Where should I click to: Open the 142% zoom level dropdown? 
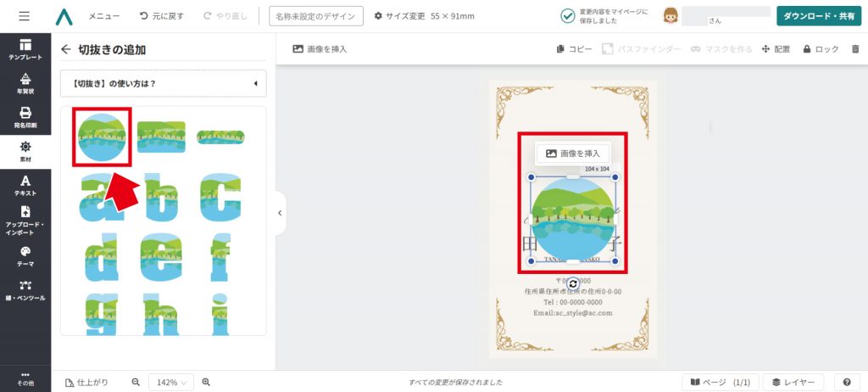pyautogui.click(x=171, y=383)
